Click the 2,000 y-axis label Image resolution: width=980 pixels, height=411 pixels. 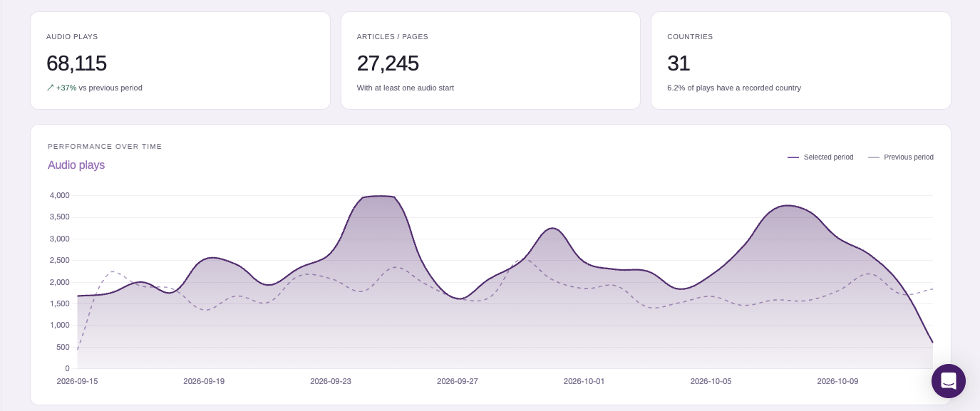[x=59, y=282]
